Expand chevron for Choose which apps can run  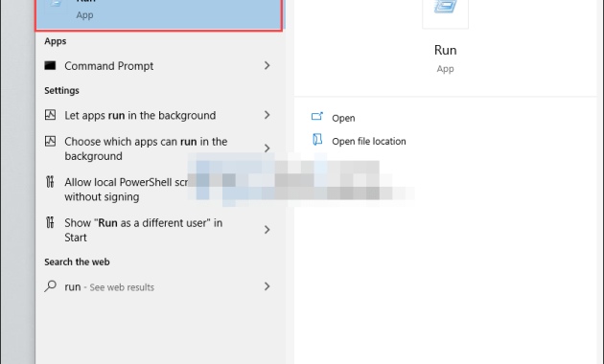pyautogui.click(x=267, y=148)
